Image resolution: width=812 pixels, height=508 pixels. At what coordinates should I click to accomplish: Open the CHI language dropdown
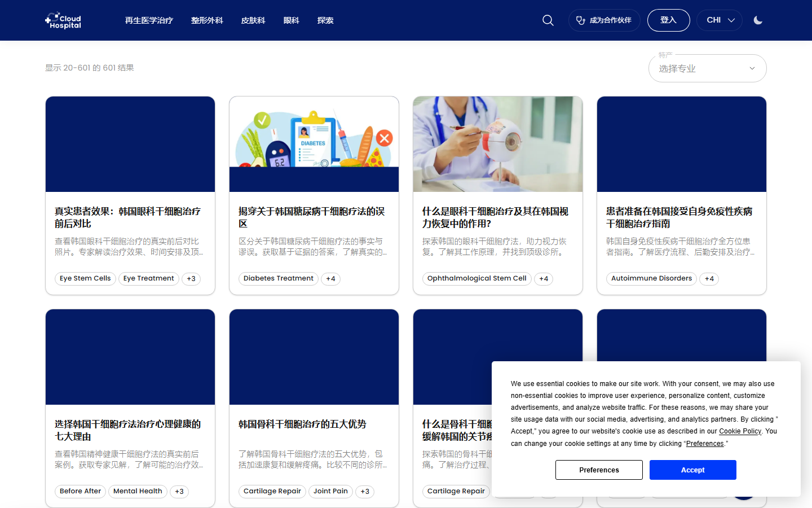(720, 20)
